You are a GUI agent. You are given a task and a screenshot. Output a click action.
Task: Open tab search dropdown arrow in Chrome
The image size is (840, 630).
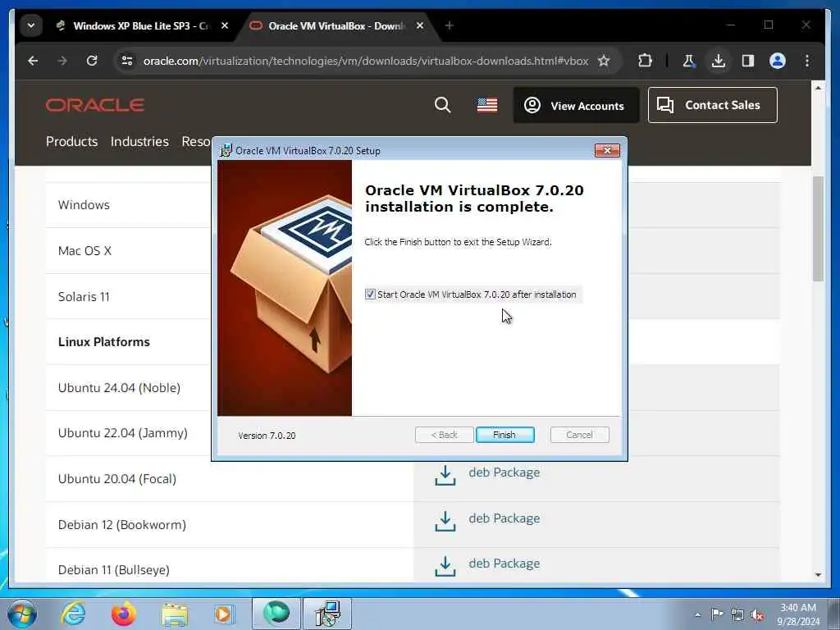pos(31,25)
